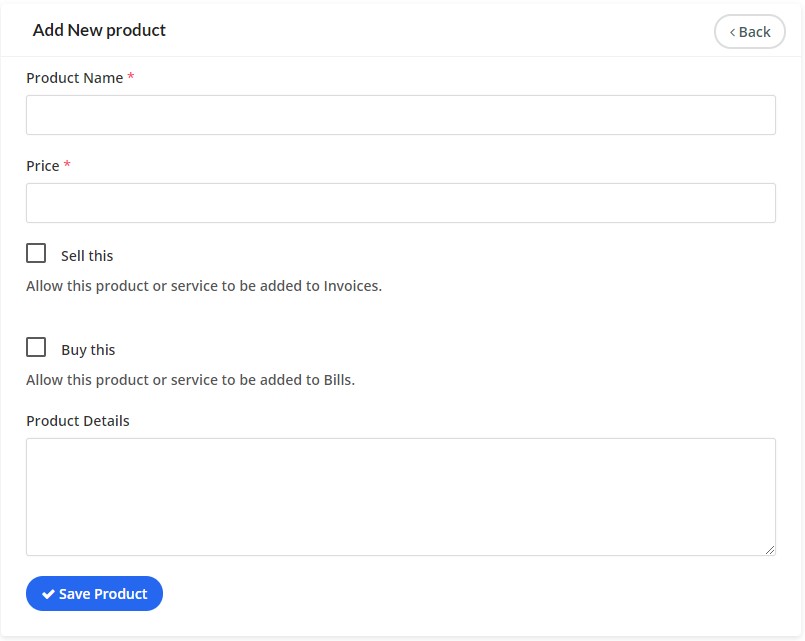Focus the Product Name input field
This screenshot has width=805, height=641.
(400, 115)
